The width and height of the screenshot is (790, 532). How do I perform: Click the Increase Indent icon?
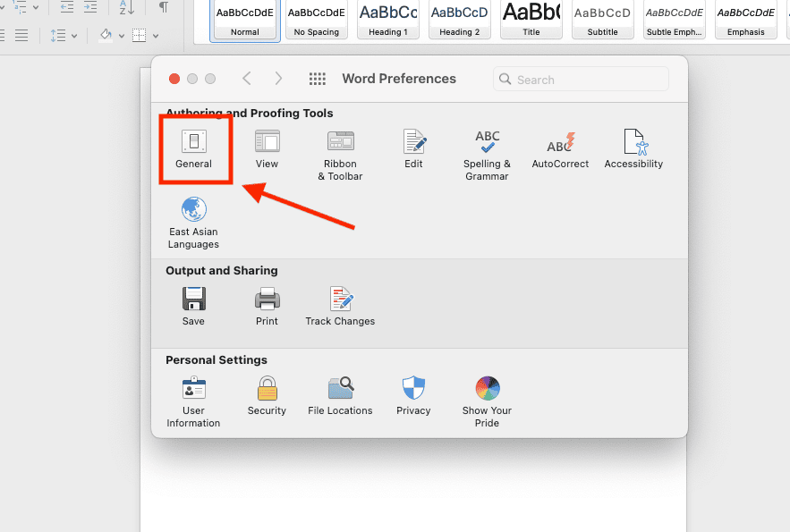(90, 7)
